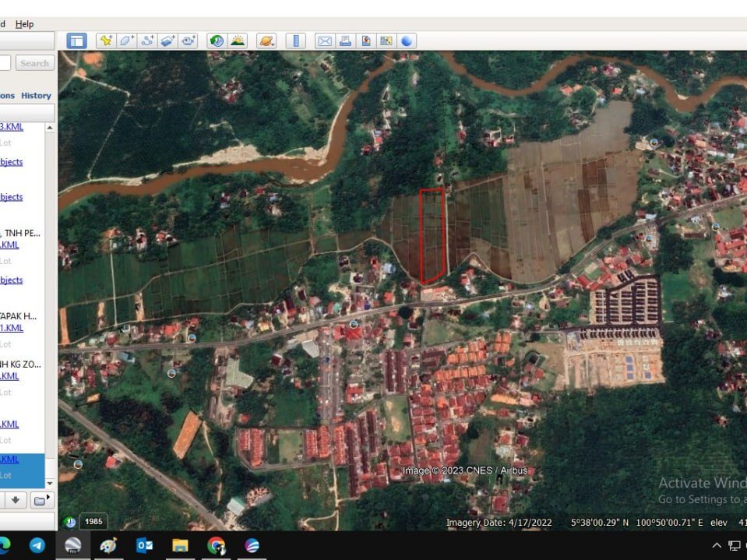Click the Email envelope icon in the toolbar
This screenshot has width=747, height=560.
point(325,41)
